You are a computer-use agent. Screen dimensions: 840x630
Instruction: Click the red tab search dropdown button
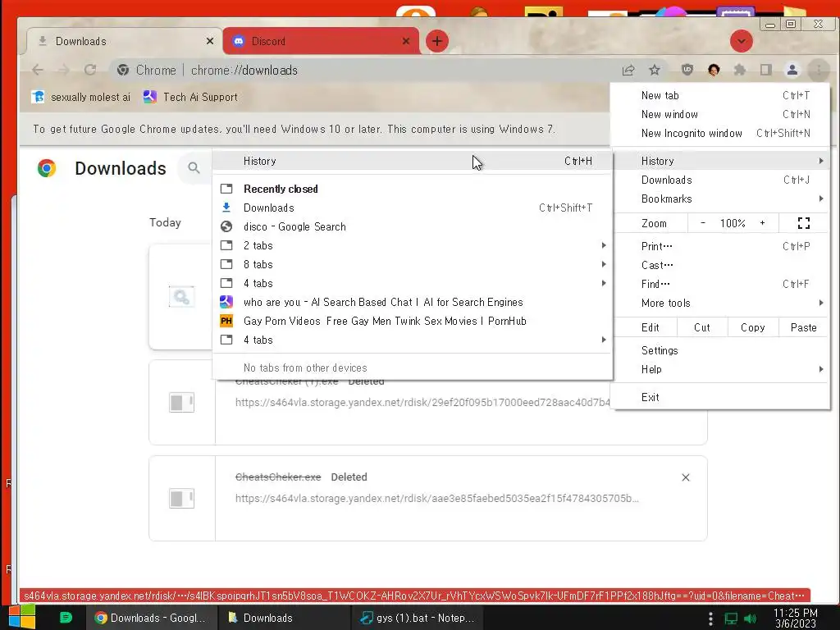point(742,41)
